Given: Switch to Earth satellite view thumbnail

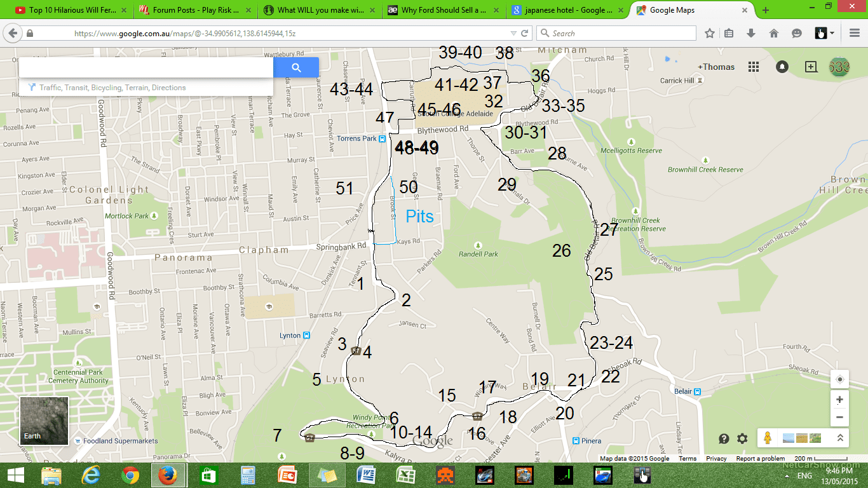Looking at the screenshot, I should [44, 421].
